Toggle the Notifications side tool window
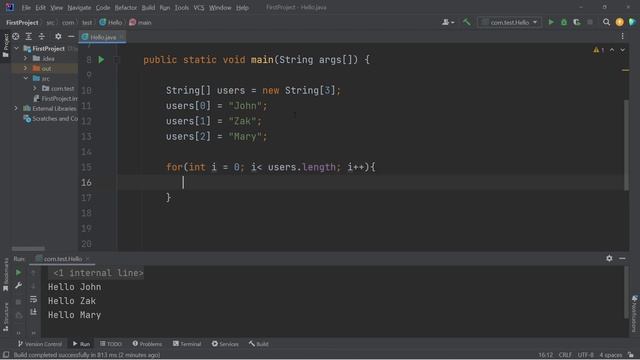 pos(635,313)
